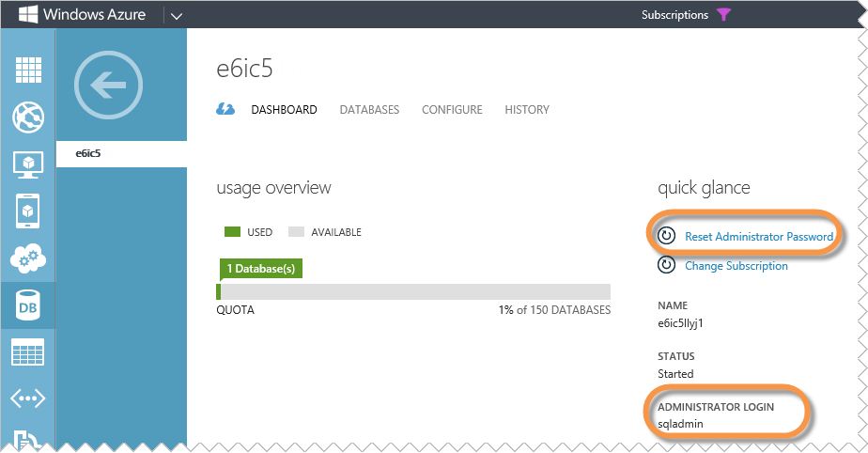Click the back arrow circle button
This screenshot has height=453, width=868.
(109, 86)
